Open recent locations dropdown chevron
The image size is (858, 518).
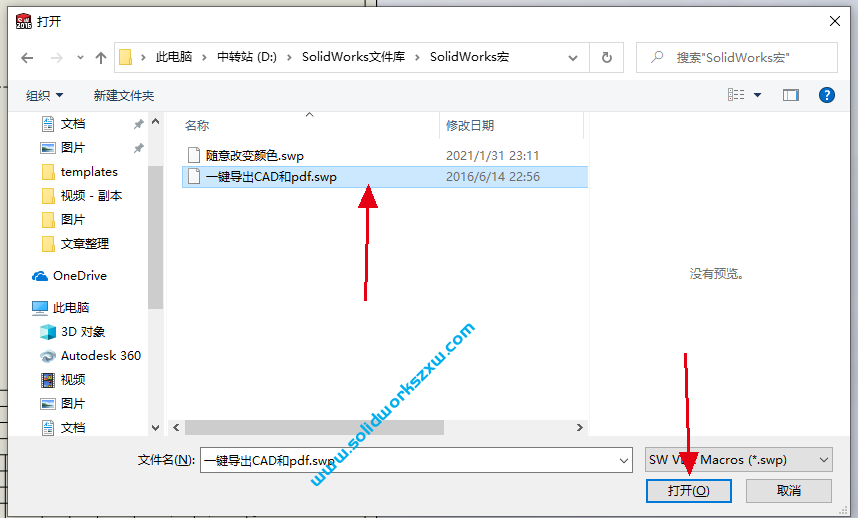point(80,57)
